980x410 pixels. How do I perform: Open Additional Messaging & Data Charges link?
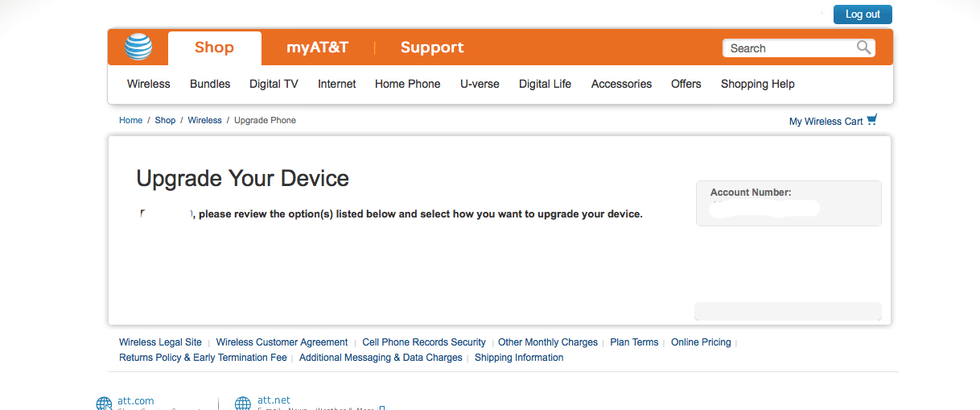coord(381,358)
